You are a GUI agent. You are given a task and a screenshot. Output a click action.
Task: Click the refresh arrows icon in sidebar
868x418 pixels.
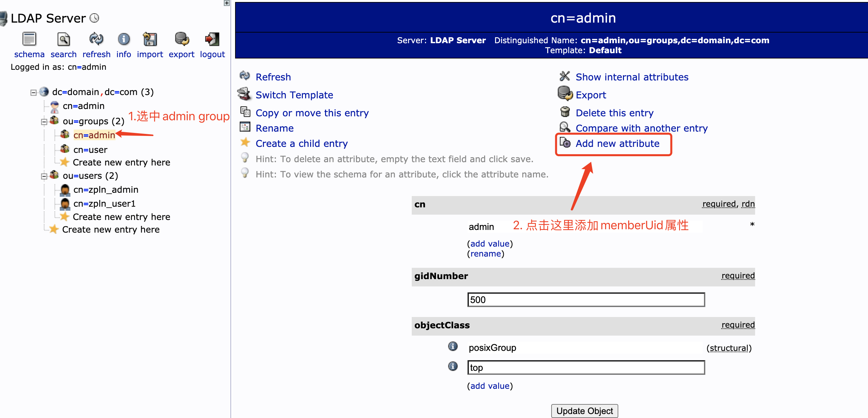tap(96, 39)
